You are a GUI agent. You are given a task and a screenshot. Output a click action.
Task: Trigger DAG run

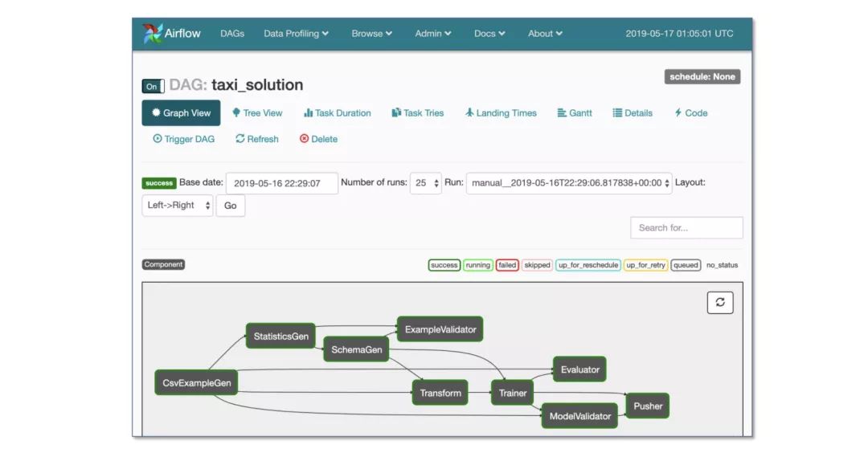[184, 139]
